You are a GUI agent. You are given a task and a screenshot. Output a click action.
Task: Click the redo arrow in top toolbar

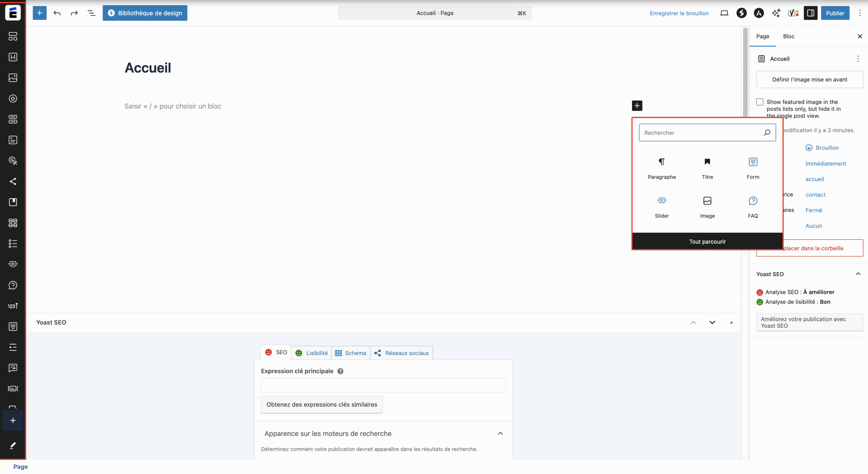[x=74, y=13]
